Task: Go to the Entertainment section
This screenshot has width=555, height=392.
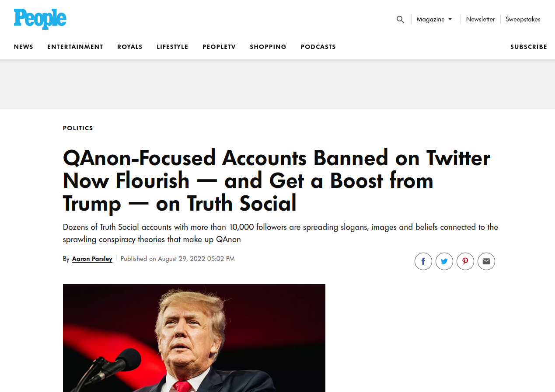Action: 75,47
